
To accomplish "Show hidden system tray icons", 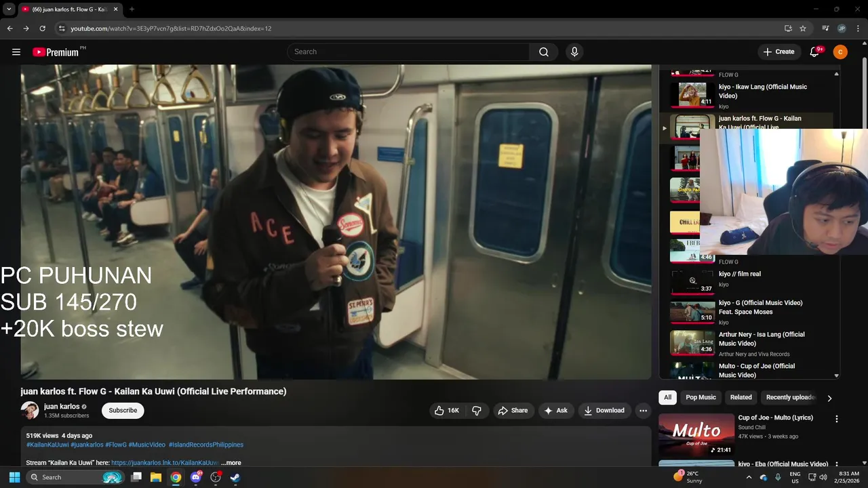I will pyautogui.click(x=749, y=477).
